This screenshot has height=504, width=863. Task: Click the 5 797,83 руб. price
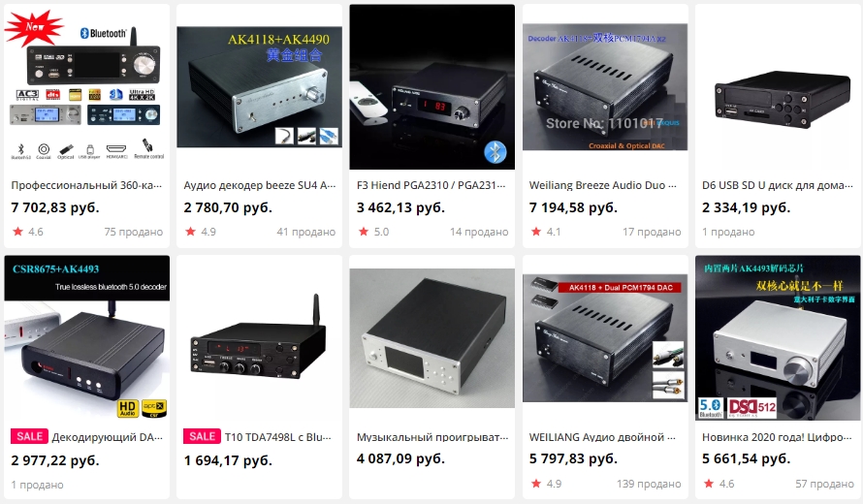point(573,458)
